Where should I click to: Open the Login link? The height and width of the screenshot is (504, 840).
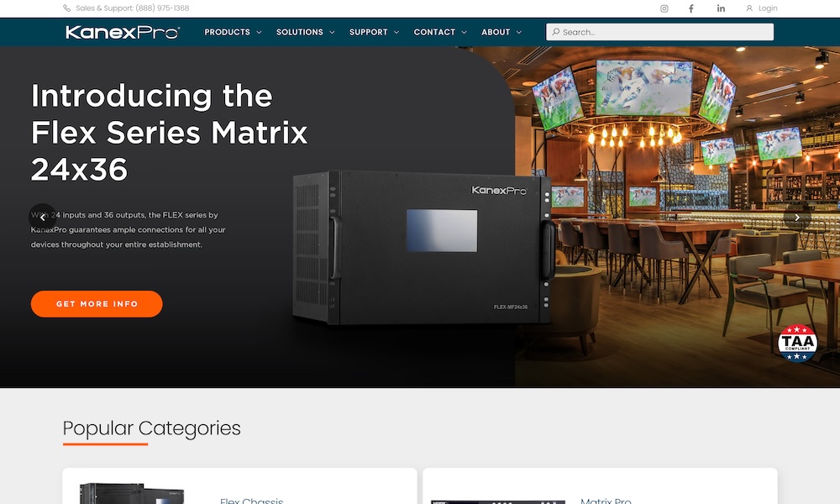click(768, 8)
